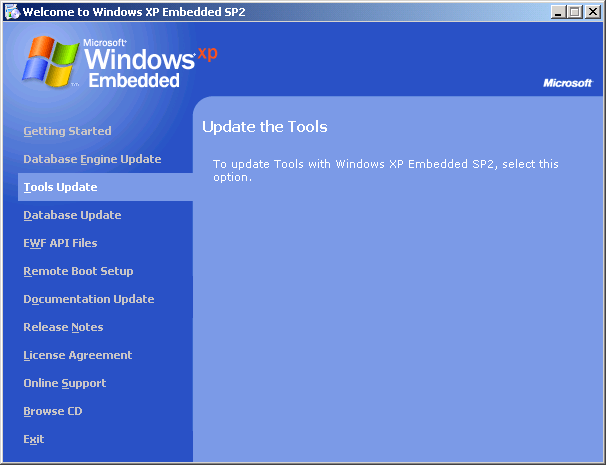
Task: Maximize the setup window
Action: pyautogui.click(x=574, y=12)
